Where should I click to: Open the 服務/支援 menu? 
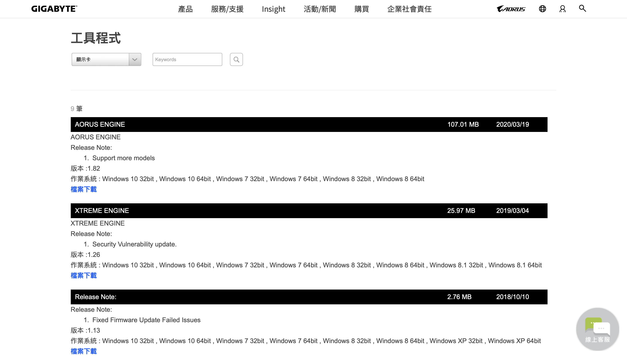coord(227,9)
